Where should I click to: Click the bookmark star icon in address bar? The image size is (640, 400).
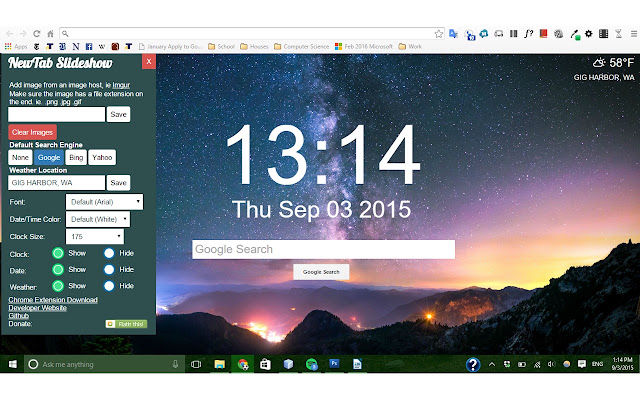pos(439,34)
